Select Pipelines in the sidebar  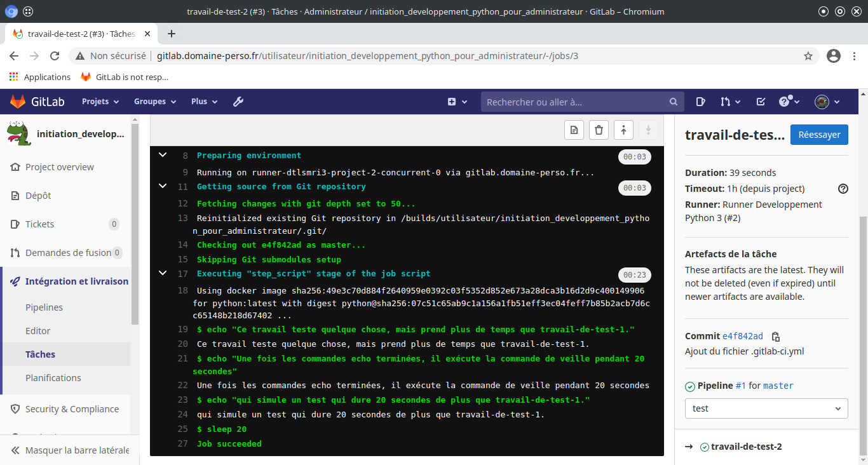(x=44, y=307)
